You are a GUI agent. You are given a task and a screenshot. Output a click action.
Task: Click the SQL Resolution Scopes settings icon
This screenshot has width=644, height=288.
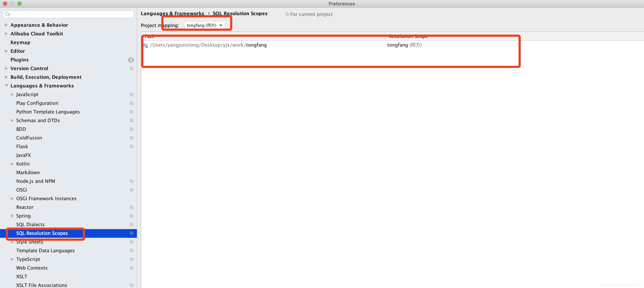click(131, 233)
